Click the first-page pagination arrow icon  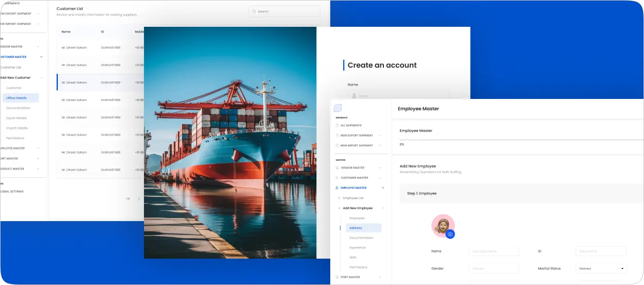coord(128,198)
